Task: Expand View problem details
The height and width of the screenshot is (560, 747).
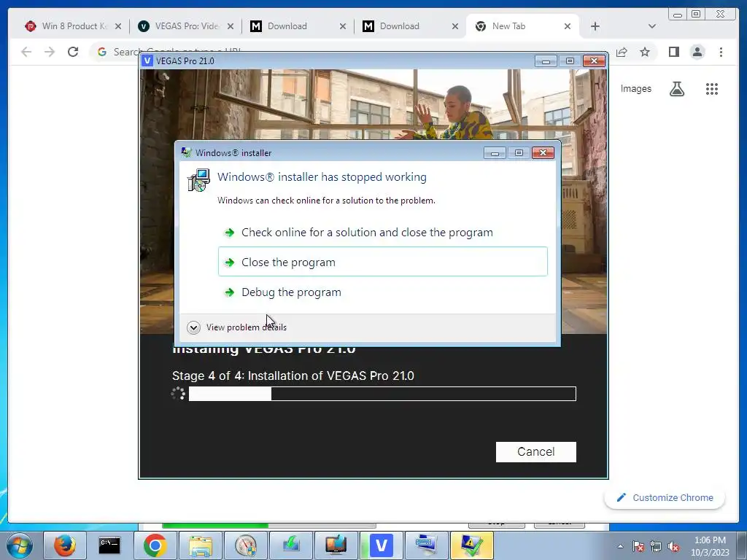Action: [237, 327]
